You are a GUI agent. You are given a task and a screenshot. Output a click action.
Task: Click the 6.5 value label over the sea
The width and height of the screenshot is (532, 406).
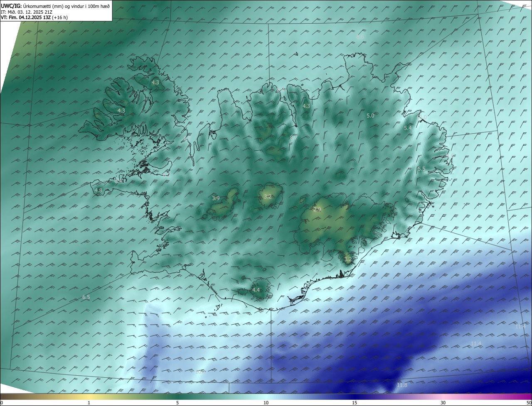point(86,297)
